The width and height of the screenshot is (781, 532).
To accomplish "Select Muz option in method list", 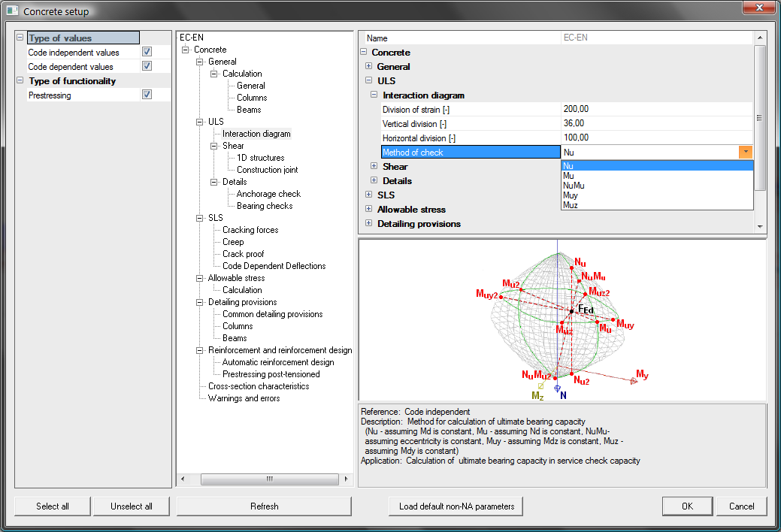I will 571,204.
